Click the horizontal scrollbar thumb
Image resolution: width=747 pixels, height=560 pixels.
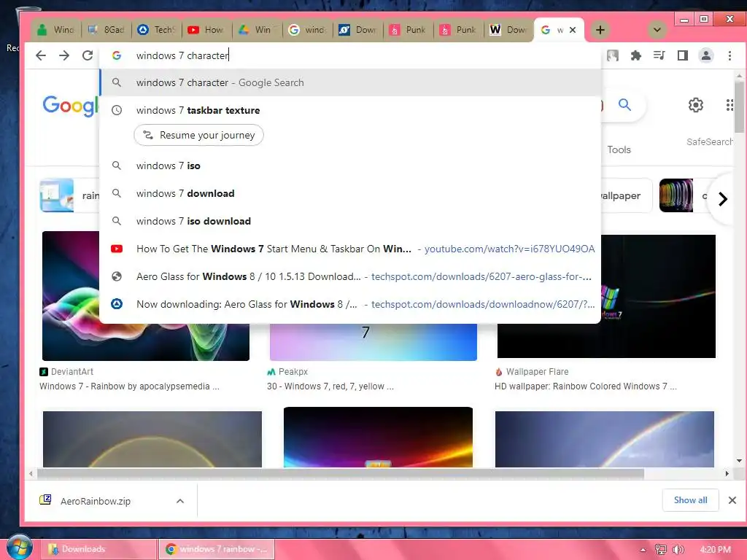(x=340, y=473)
